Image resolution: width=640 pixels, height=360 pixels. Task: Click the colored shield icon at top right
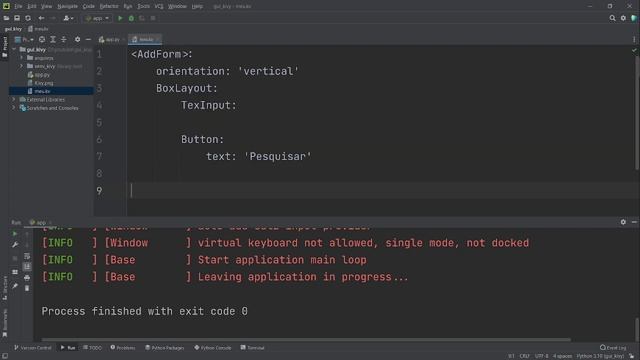(x=634, y=18)
